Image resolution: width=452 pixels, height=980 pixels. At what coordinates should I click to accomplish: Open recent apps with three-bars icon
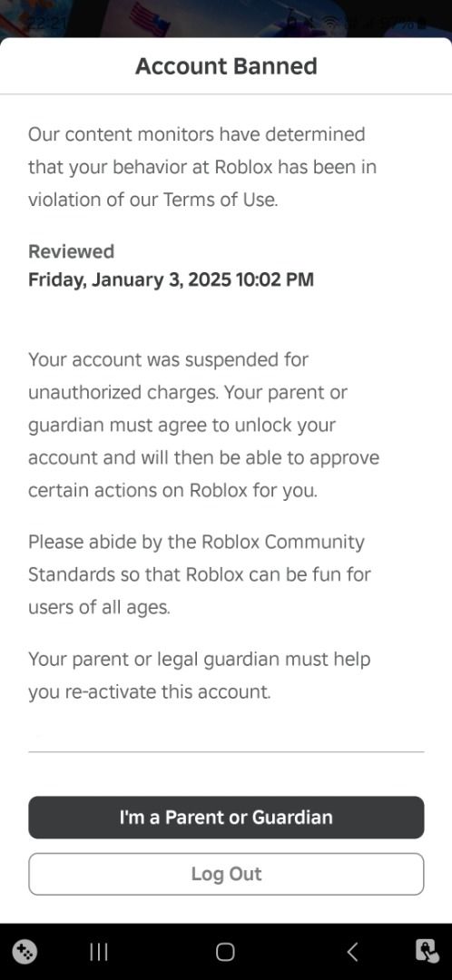point(99,952)
